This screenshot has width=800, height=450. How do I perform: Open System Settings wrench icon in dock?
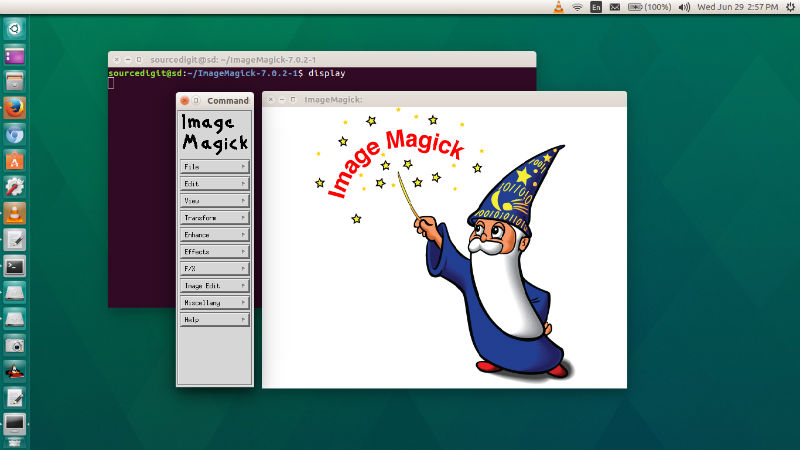(x=14, y=186)
